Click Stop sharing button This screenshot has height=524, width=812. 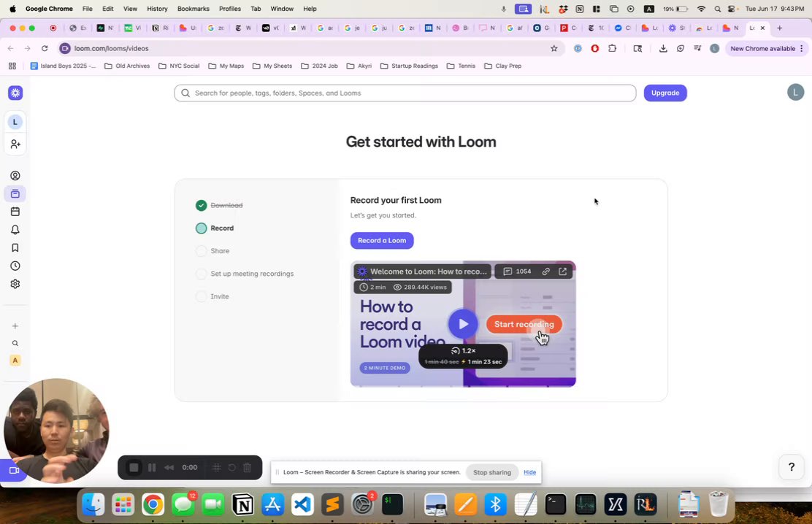492,472
